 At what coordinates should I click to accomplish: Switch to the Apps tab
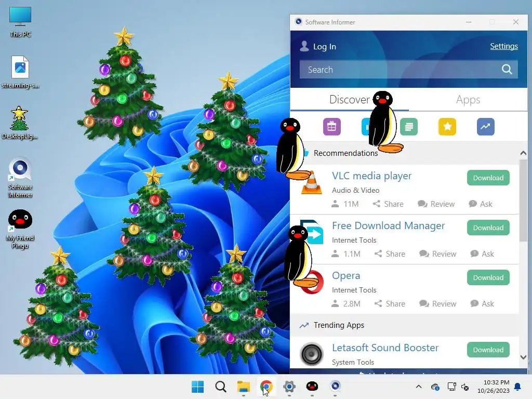coord(468,99)
